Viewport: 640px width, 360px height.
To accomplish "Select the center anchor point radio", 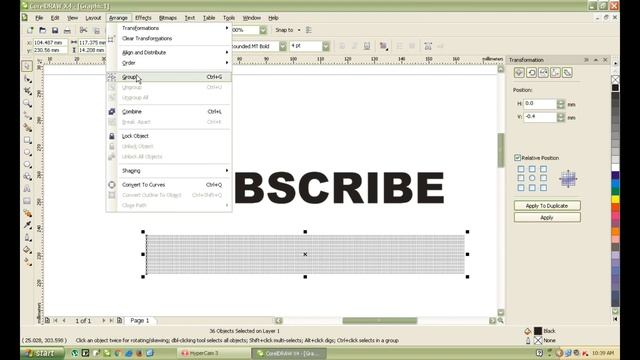I will pyautogui.click(x=532, y=178).
